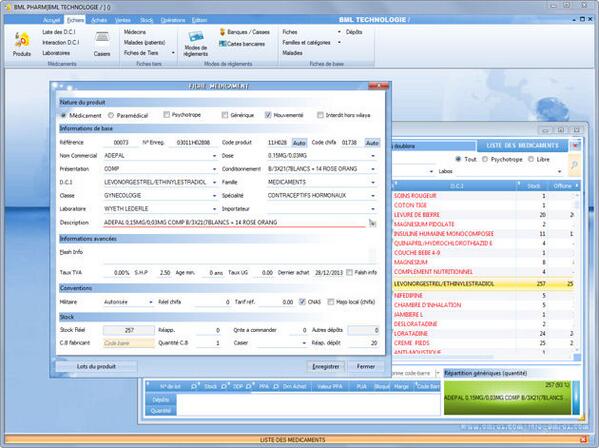Click search icon next to DDP column
Screen dimensions: 599x448
[x=248, y=386]
